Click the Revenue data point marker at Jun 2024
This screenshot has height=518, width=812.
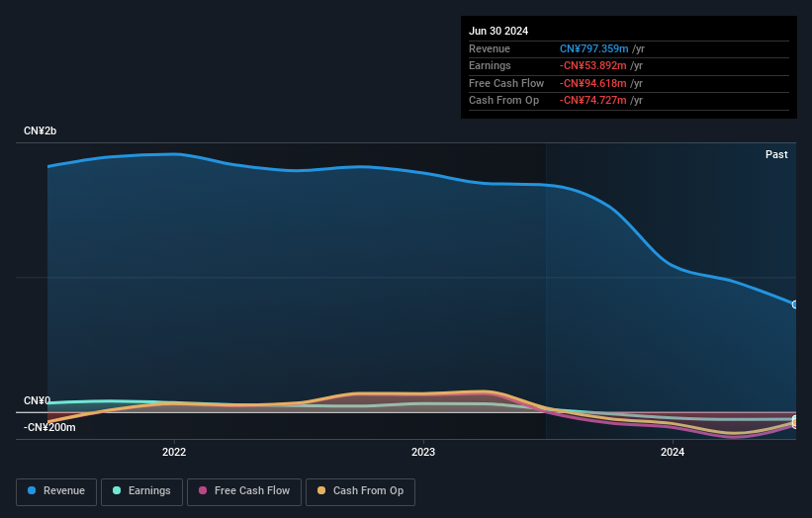point(795,304)
